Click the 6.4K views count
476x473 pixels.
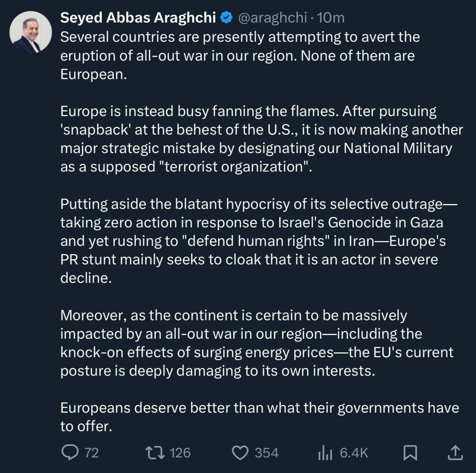coord(354,453)
